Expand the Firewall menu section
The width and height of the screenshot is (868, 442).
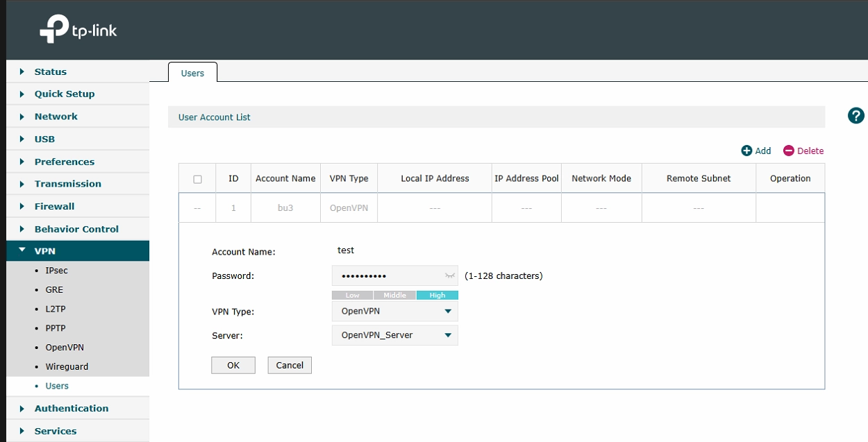54,206
